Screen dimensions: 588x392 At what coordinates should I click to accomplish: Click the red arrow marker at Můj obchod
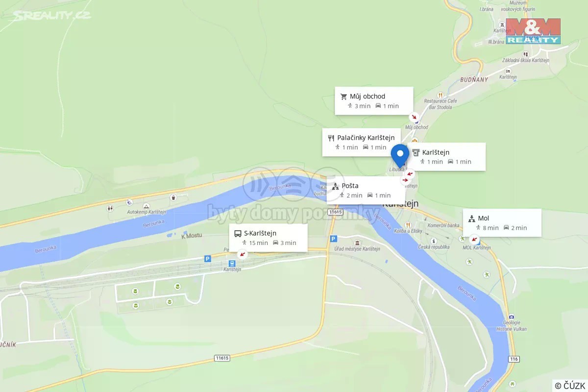[x=415, y=118]
